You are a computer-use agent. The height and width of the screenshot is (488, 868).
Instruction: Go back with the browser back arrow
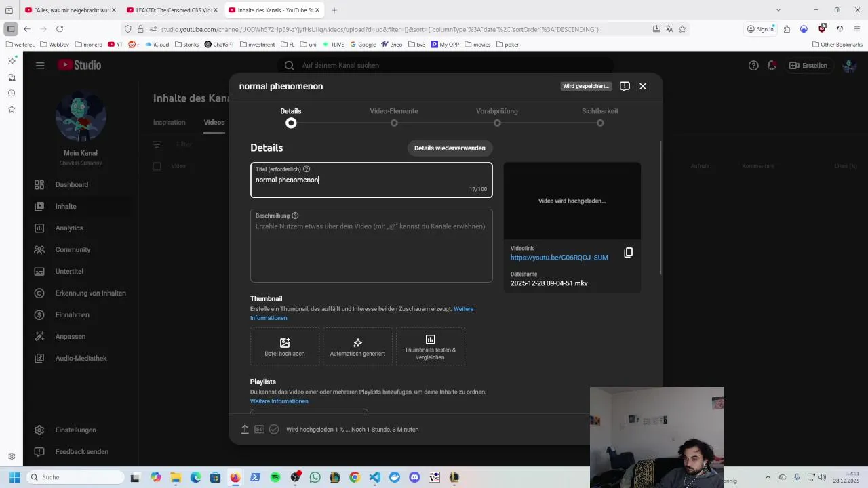(26, 29)
